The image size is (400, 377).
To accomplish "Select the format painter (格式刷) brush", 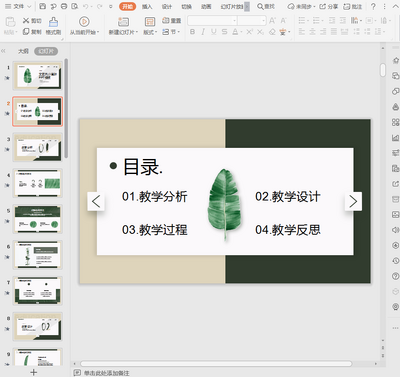I will pyautogui.click(x=53, y=22).
